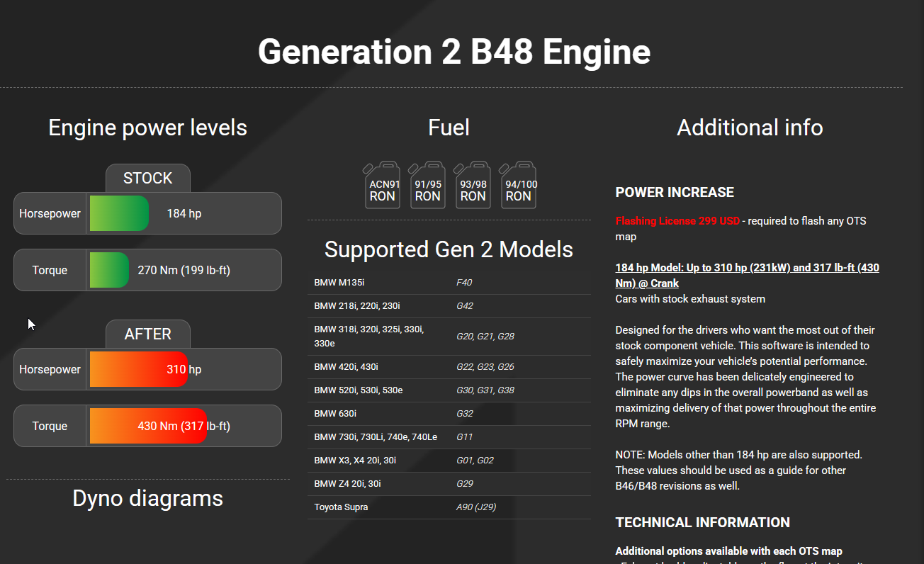Viewport: 924px width, 564px height.
Task: Click the ACN91 RON fuel canister icon
Action: [x=382, y=185]
